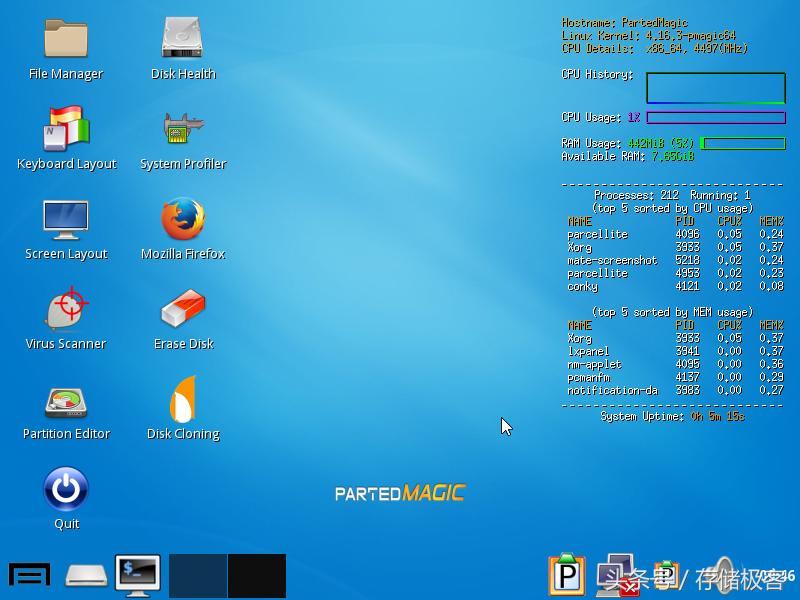Click the Parted Magic desktop logo

tap(400, 493)
